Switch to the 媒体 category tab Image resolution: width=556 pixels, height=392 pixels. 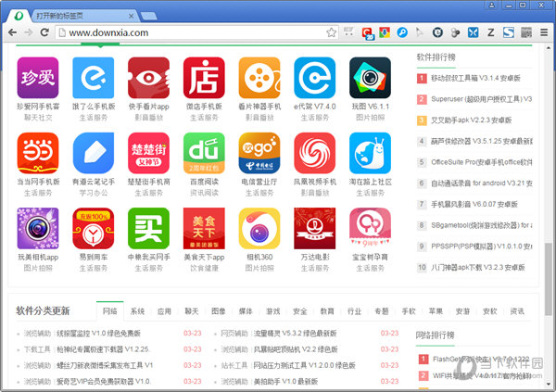[246, 311]
